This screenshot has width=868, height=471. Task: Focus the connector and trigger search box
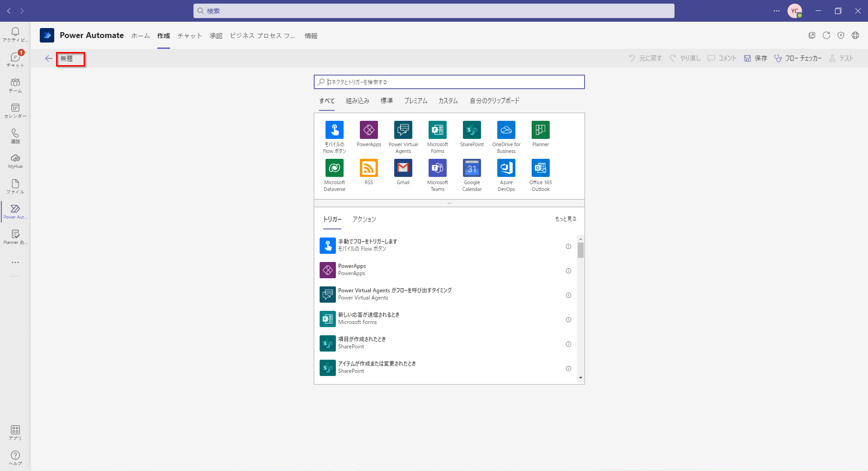point(449,82)
